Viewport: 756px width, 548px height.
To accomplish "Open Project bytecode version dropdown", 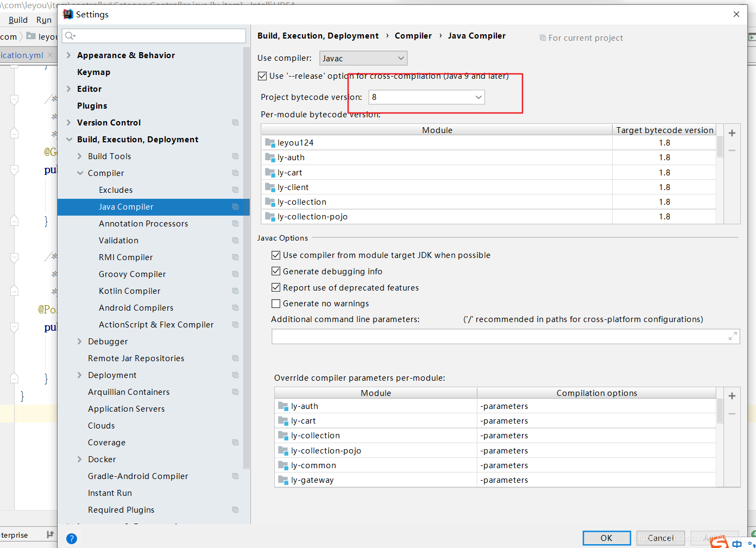I will [426, 97].
